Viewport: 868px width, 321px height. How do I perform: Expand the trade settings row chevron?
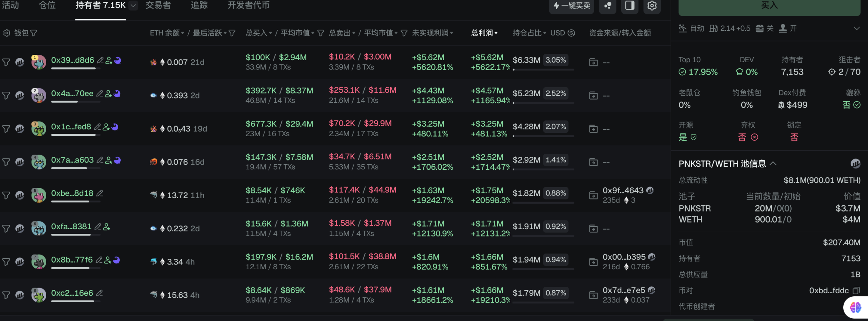tap(857, 28)
